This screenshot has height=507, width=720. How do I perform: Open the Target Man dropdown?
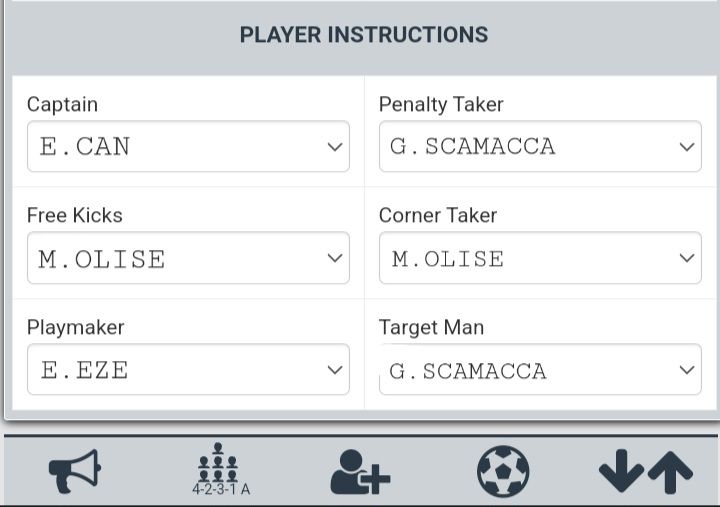click(x=540, y=370)
